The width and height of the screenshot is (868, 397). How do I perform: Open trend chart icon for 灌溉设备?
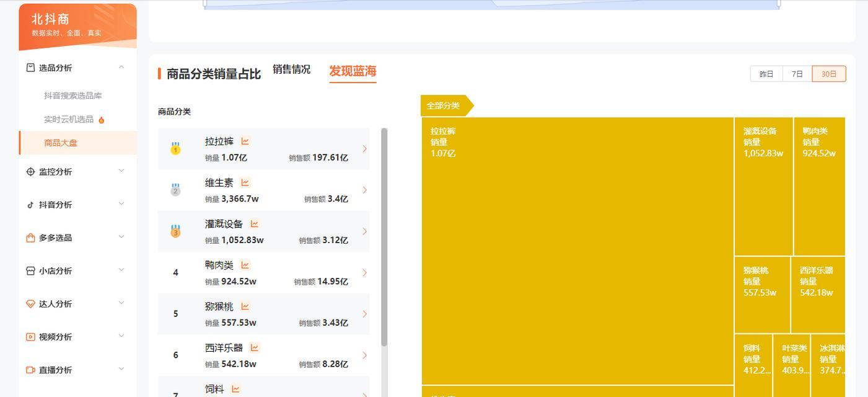(x=255, y=224)
